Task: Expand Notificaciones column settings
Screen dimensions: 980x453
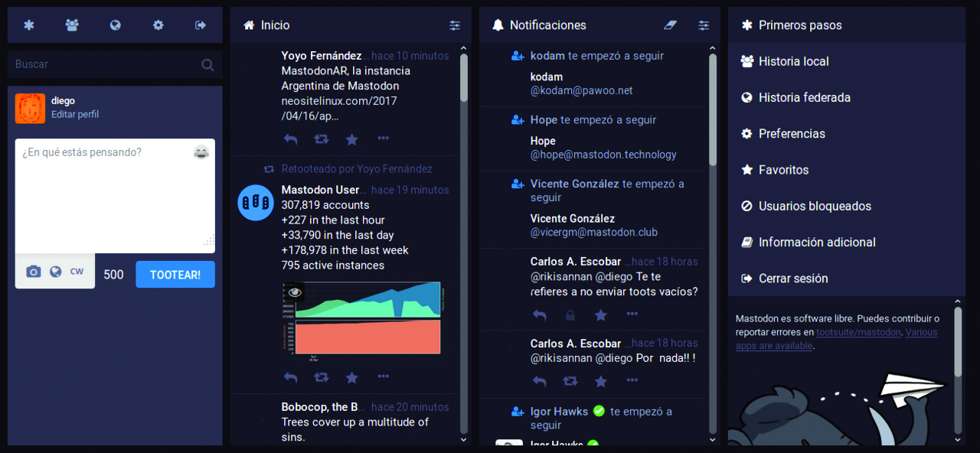Action: pyautogui.click(x=704, y=25)
